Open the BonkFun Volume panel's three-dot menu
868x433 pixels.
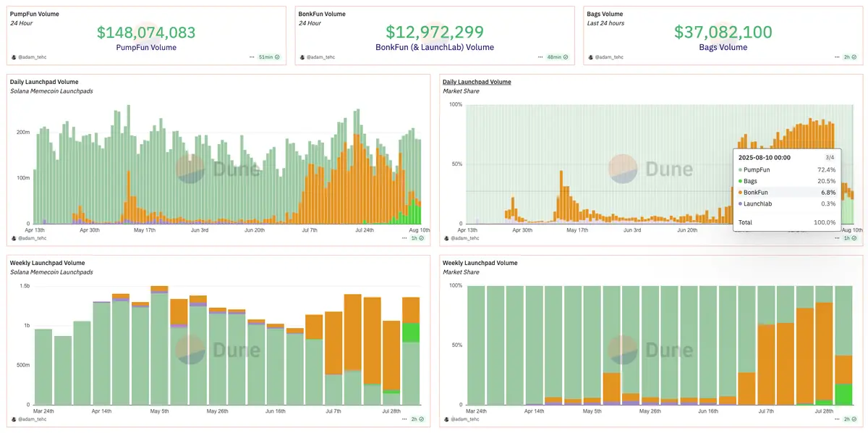pos(540,56)
